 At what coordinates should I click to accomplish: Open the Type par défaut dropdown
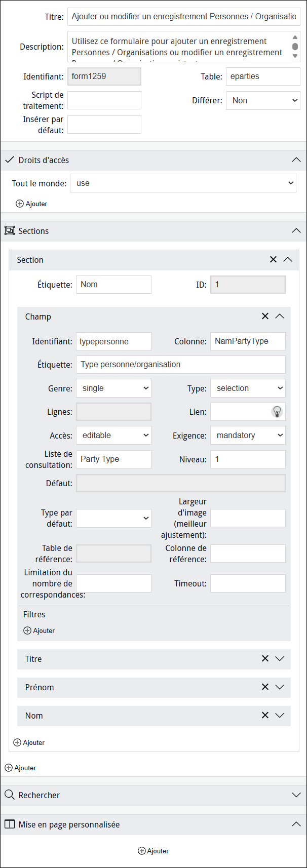coord(113,518)
